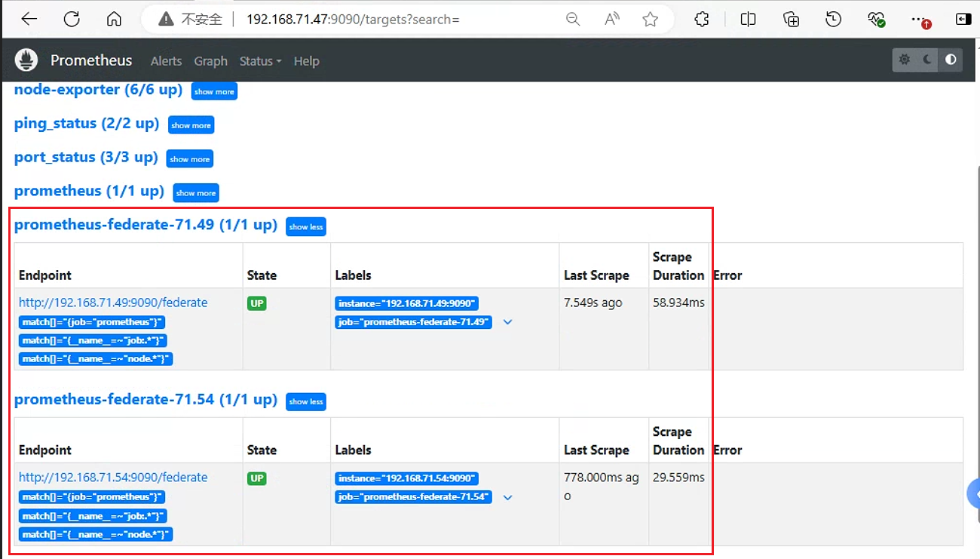This screenshot has width=980, height=559.
Task: Open the prometheus-federate-71.49 heading link
Action: [145, 225]
